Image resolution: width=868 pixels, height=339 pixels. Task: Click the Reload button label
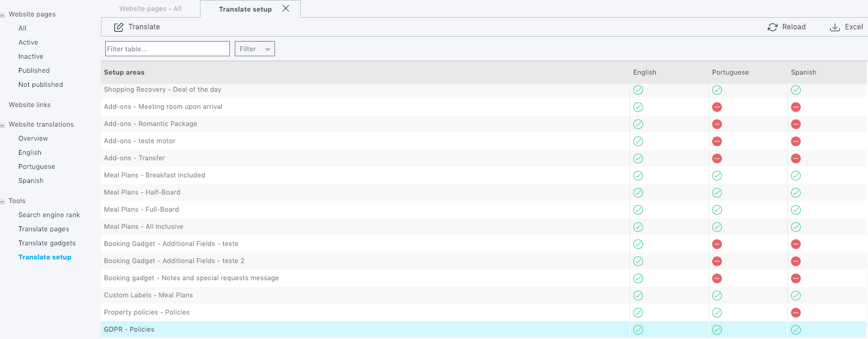(794, 27)
